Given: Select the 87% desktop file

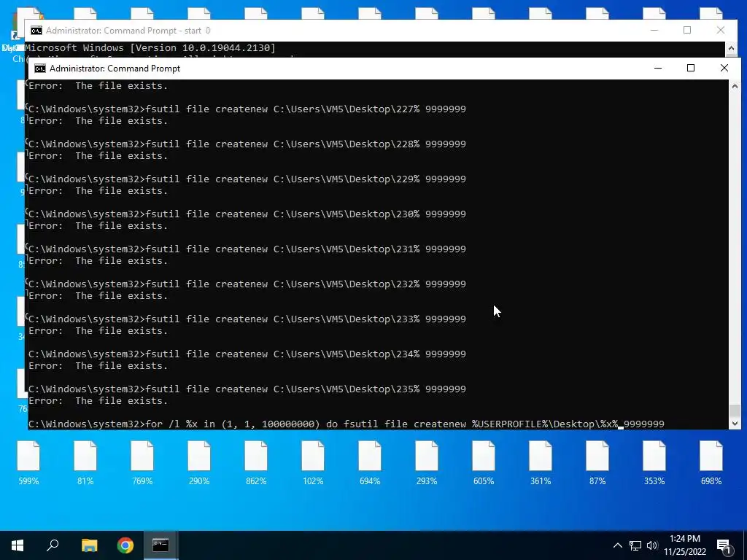Looking at the screenshot, I should pos(597,463).
